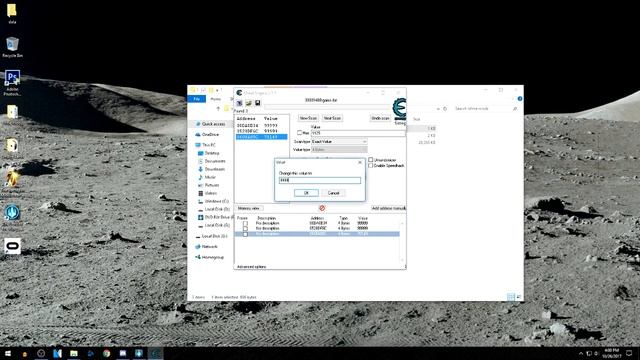This screenshot has height=360, width=640.
Task: Click the Next Scan button
Action: click(x=332, y=118)
